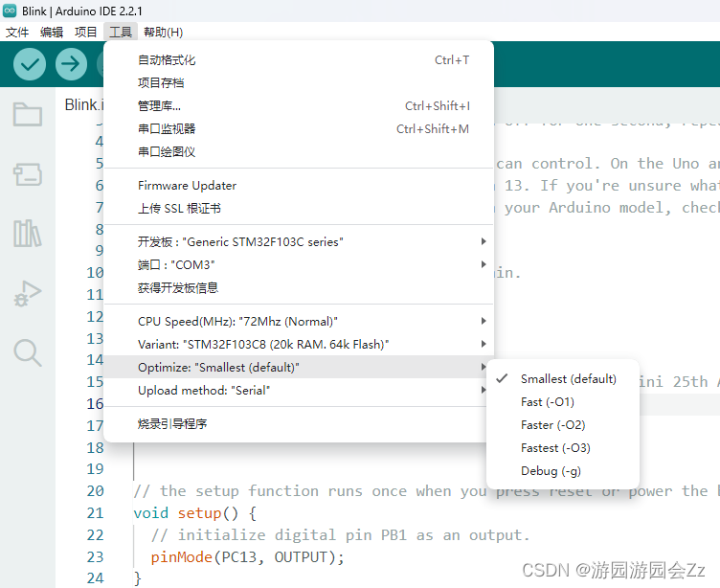720x588 pixels.
Task: Open the Debug sidebar icon
Action: tap(28, 294)
